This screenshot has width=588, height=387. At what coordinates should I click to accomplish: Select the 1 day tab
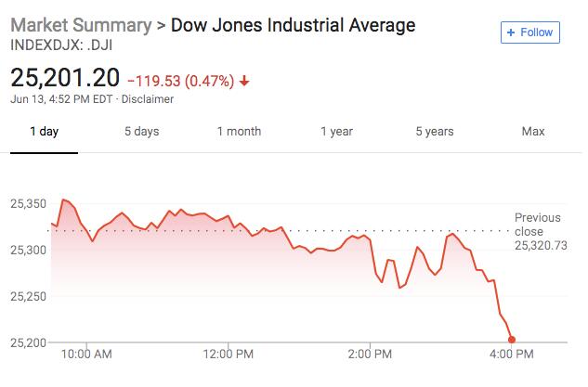[44, 131]
